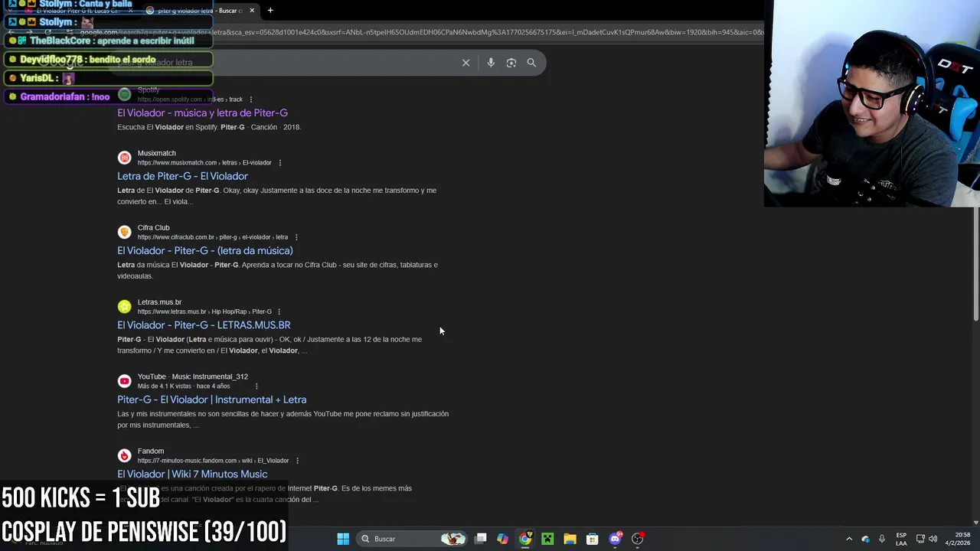
Task: Open more options for the Spotify result
Action: [x=250, y=99]
